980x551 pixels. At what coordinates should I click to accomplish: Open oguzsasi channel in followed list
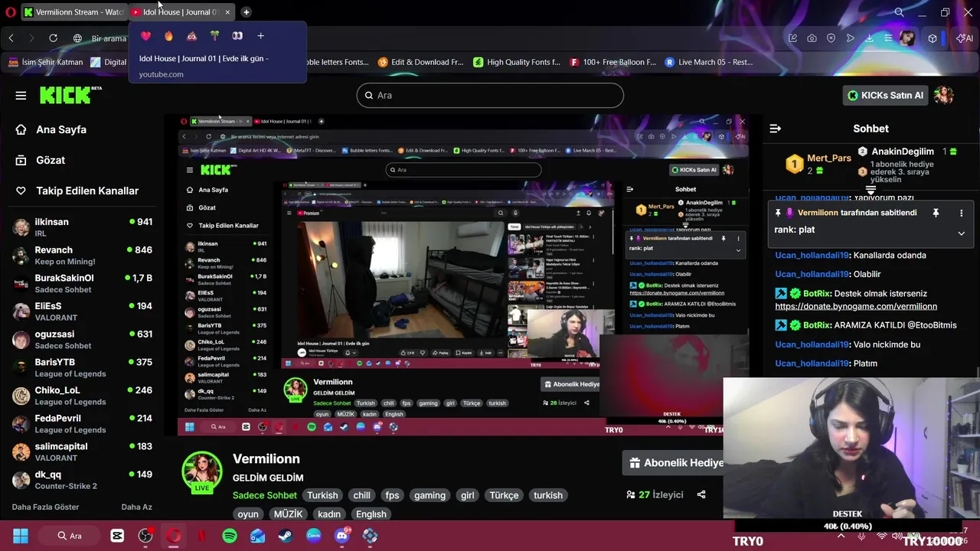pos(83,340)
